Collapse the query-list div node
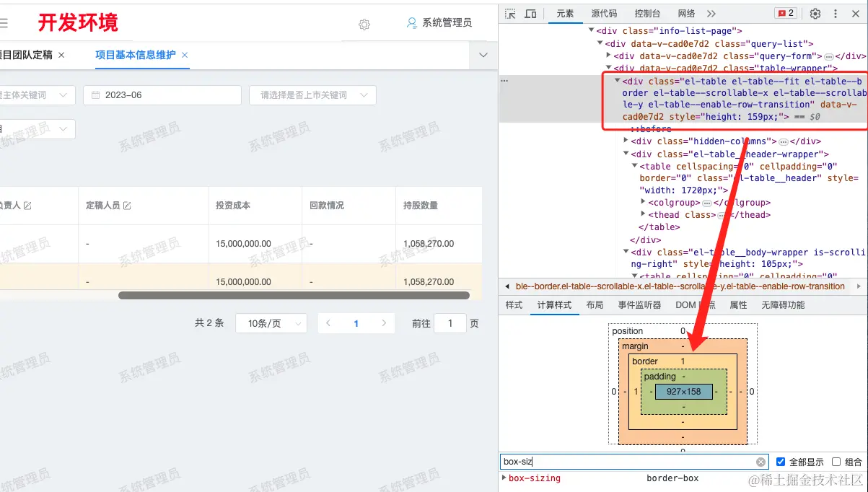 [600, 44]
